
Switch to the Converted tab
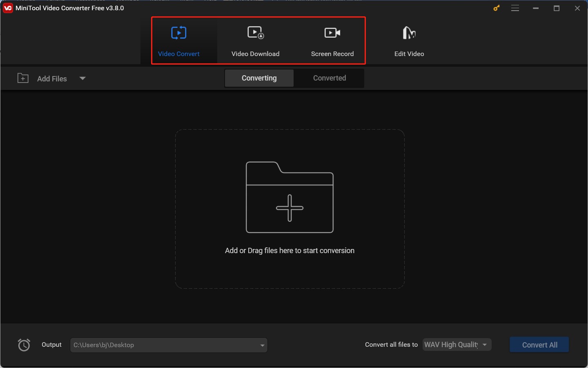coord(330,78)
